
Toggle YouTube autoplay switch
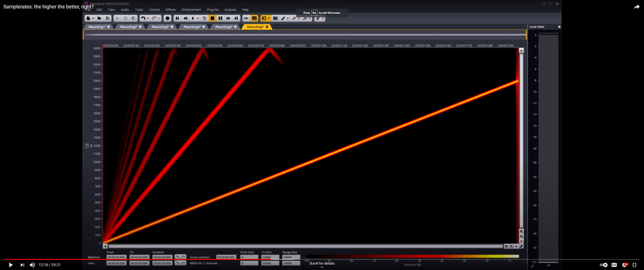(x=603, y=265)
